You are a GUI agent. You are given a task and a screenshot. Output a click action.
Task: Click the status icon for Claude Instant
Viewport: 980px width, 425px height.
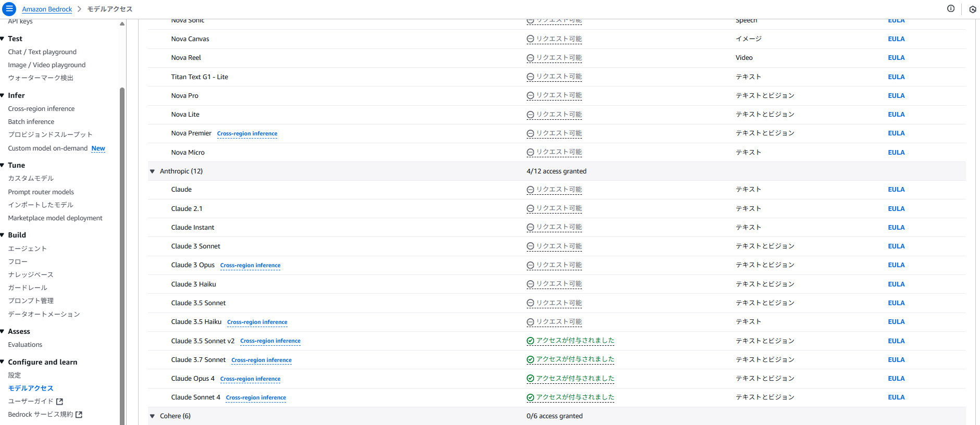coord(530,228)
